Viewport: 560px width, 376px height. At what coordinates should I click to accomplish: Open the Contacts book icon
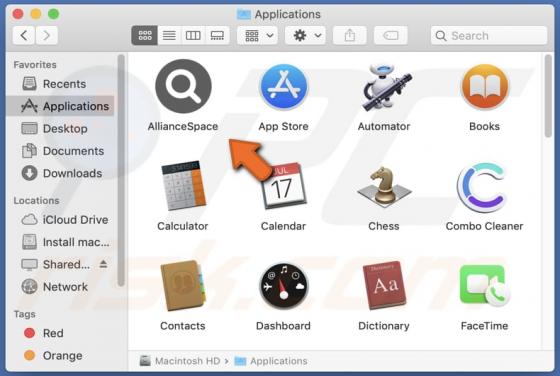pos(183,285)
